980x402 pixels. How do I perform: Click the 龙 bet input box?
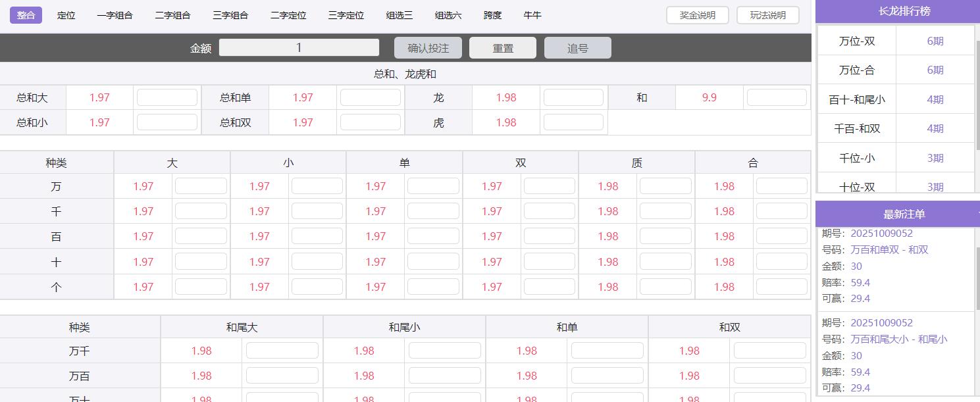point(573,97)
